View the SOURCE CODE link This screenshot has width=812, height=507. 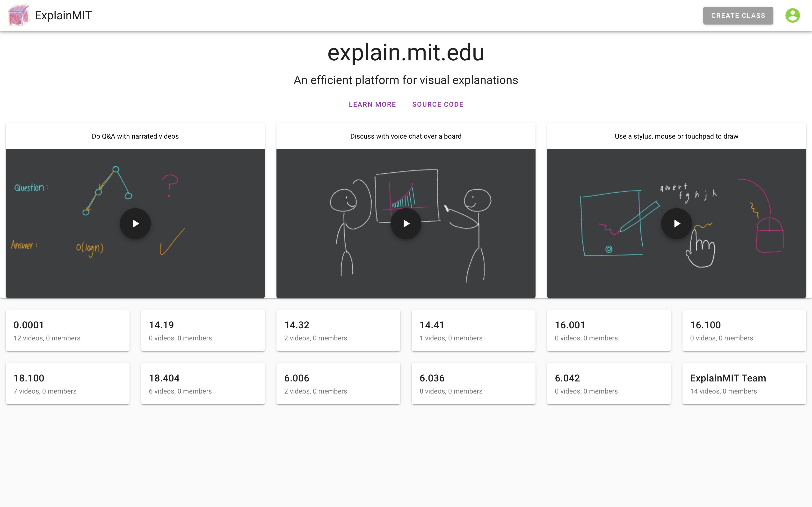coord(438,104)
